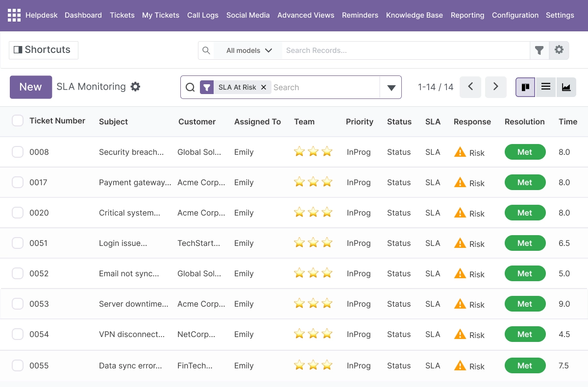Open the gear icon beside Search Records

(x=559, y=50)
